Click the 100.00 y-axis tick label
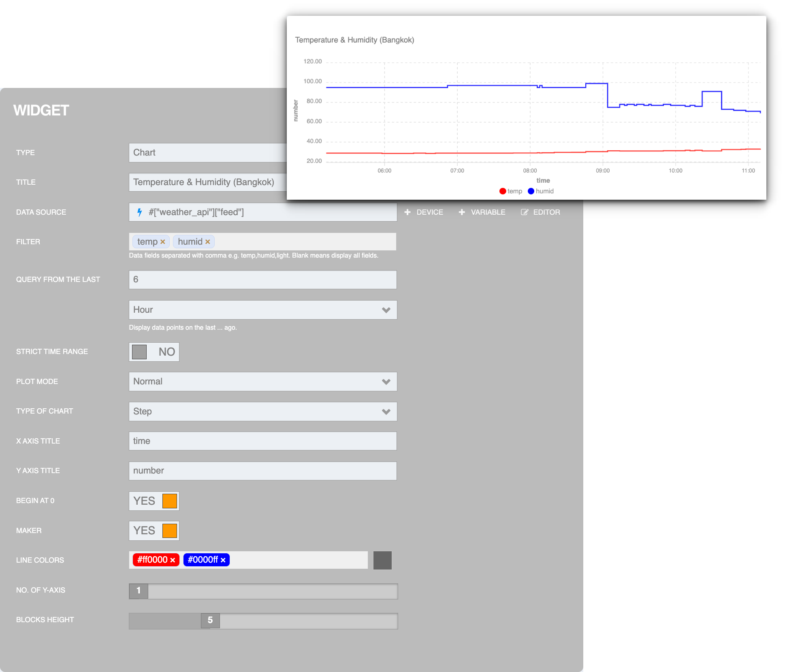 312,81
